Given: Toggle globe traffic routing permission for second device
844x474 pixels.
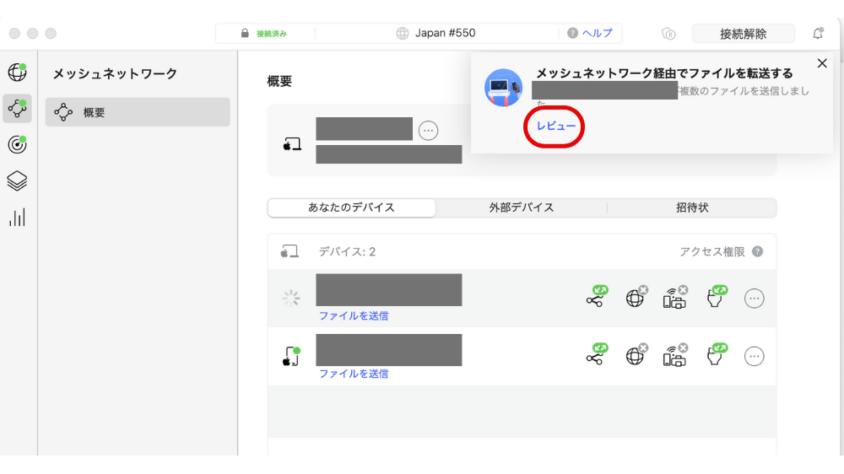Looking at the screenshot, I should 636,355.
